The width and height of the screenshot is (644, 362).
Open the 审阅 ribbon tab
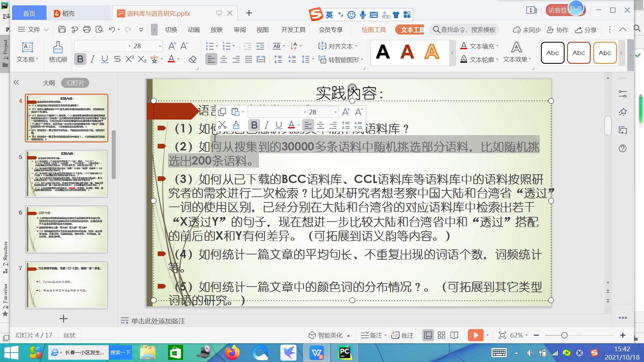point(240,30)
